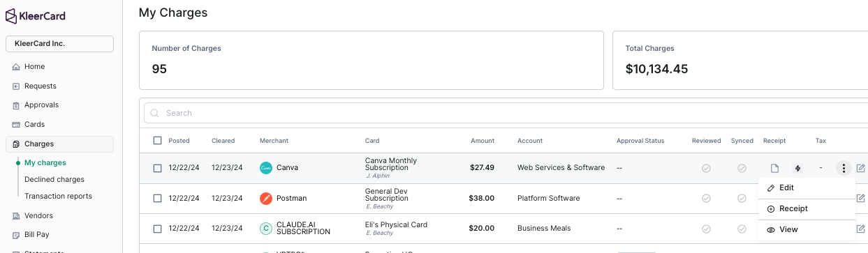Viewport: 868px width, 253px height.
Task: Sort by Account column
Action: point(530,141)
